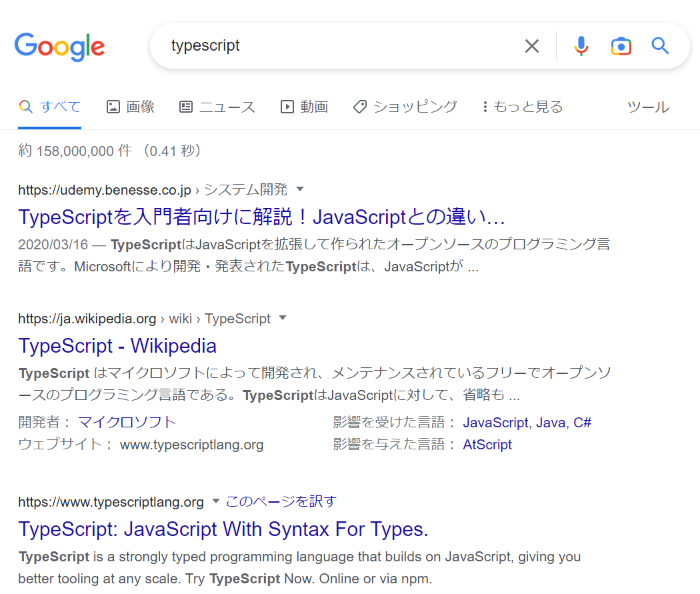Image resolution: width=700 pixels, height=594 pixels.
Task: Click the AtScript influenced-language link
Action: click(x=487, y=444)
